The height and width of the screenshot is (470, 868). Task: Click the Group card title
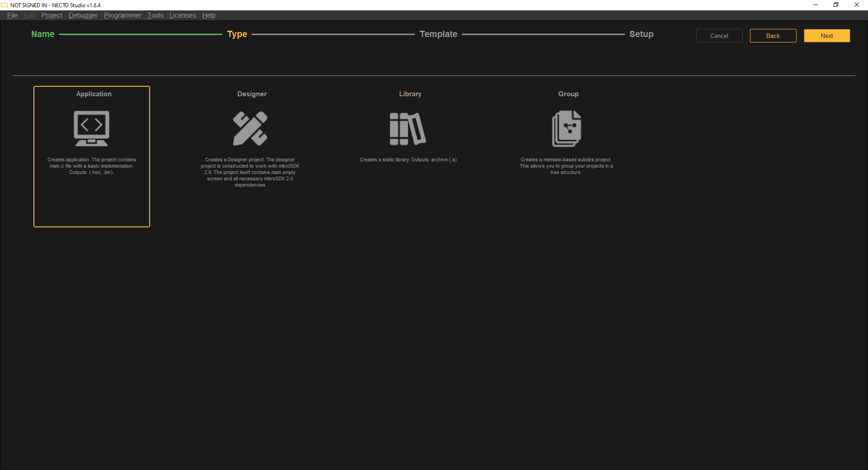[x=568, y=94]
